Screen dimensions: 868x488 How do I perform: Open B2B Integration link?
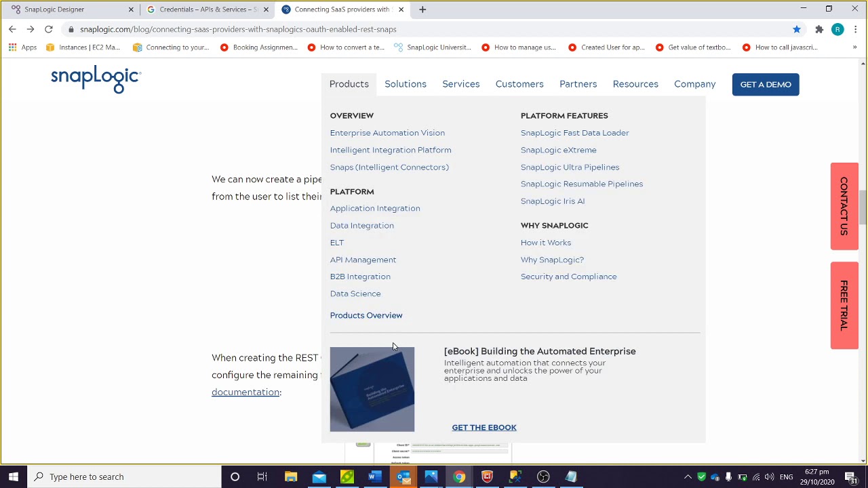click(360, 277)
